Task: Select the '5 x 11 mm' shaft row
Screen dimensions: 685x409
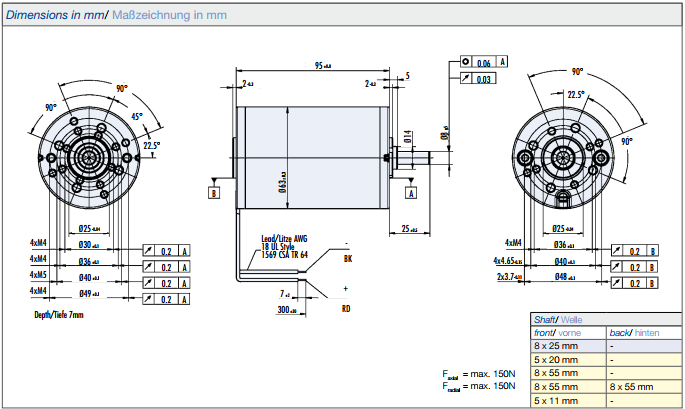Action: 555,399
